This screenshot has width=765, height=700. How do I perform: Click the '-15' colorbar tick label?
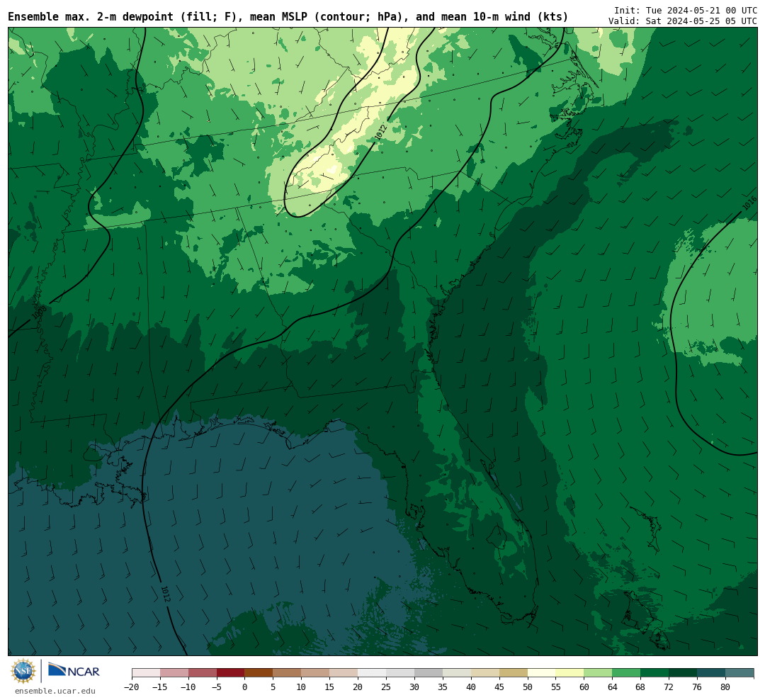tap(160, 687)
